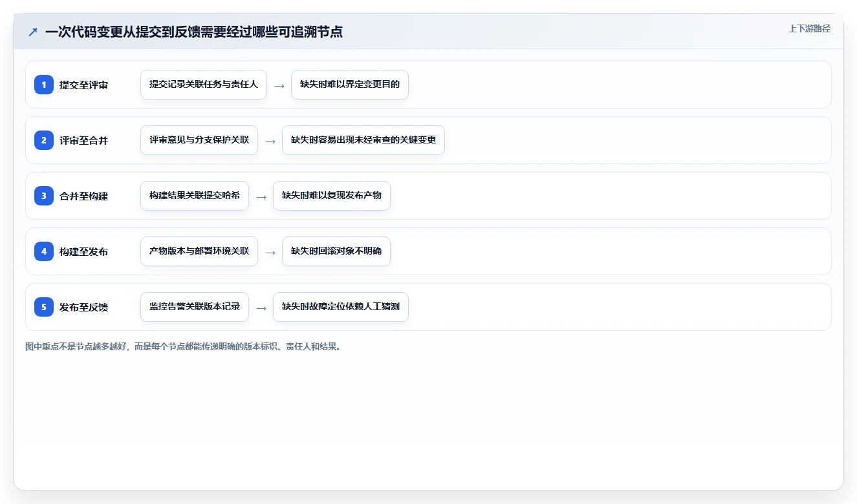Click the arrow in the 构建至发布 row
This screenshot has width=857, height=504.
270,252
